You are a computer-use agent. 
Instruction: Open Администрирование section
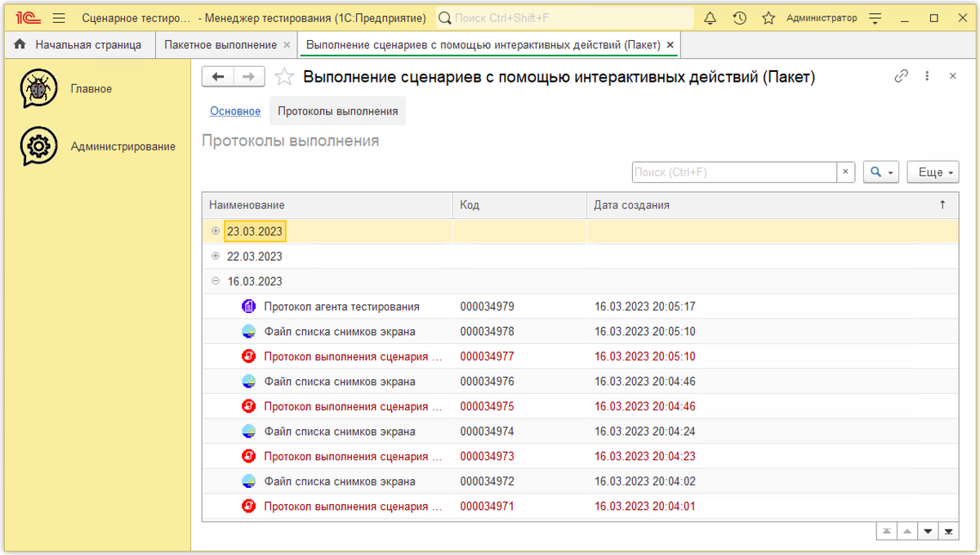pyautogui.click(x=123, y=146)
